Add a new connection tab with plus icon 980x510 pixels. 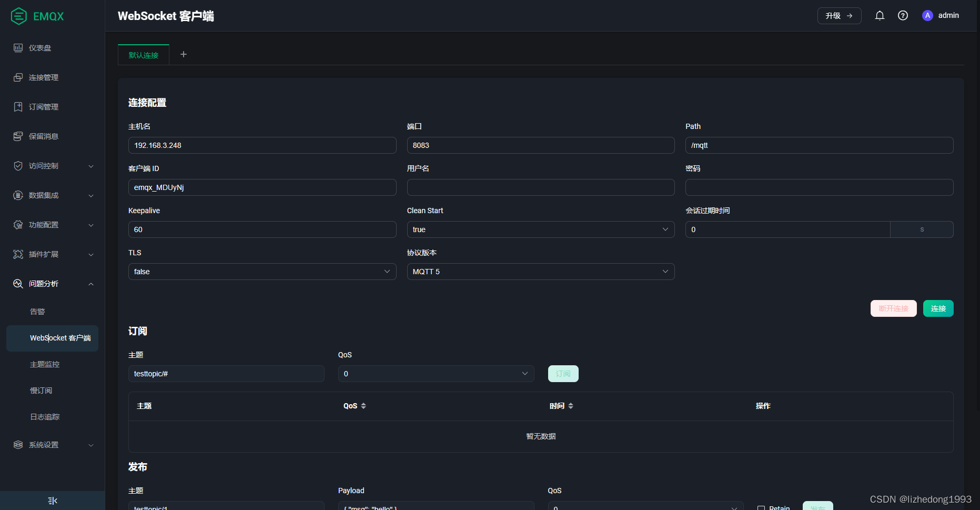coord(184,54)
